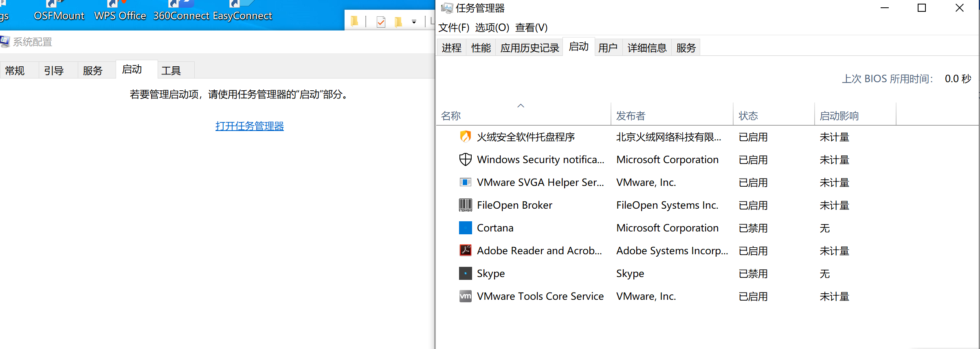The height and width of the screenshot is (349, 980).
Task: Open the 选项(O) menu
Action: pos(492,28)
